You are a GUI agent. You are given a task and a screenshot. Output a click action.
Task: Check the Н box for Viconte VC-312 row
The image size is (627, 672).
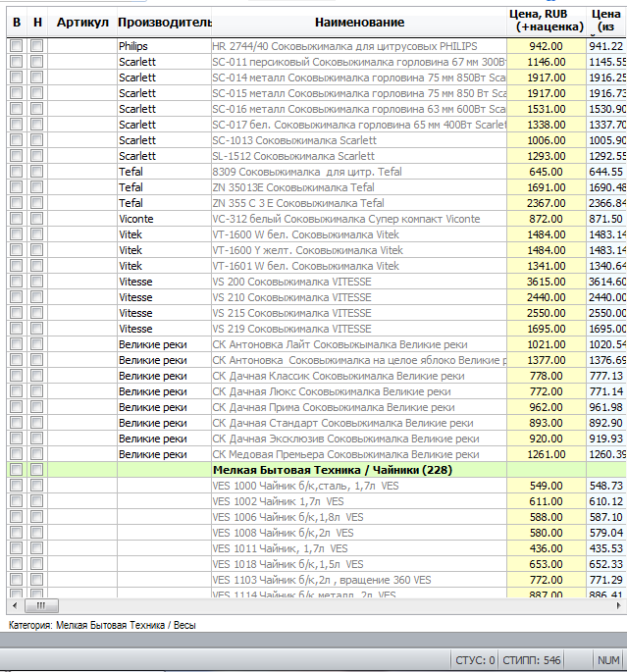[37, 219]
